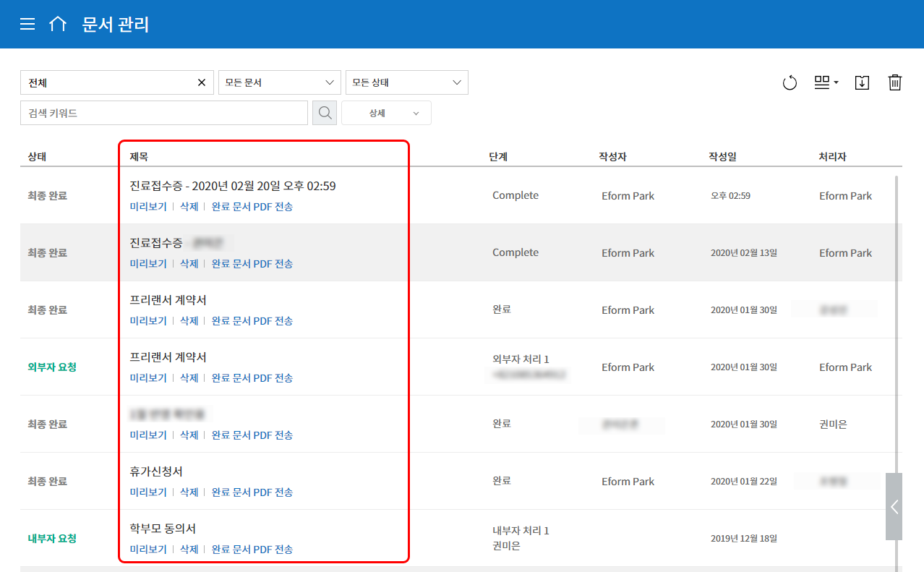Click the 문서 관리 page title
Image resolution: width=924 pixels, height=572 pixels.
click(x=116, y=24)
